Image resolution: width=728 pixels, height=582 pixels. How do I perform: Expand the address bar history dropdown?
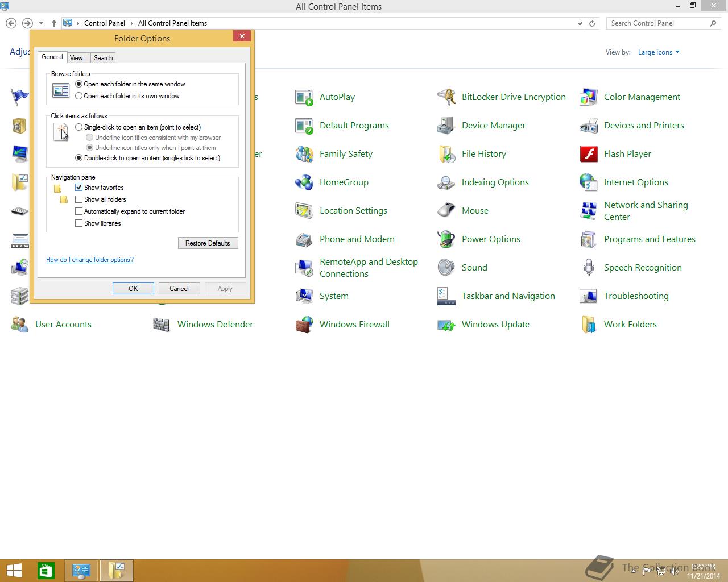[580, 23]
